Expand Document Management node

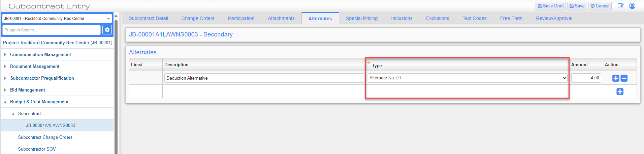(x=5, y=66)
